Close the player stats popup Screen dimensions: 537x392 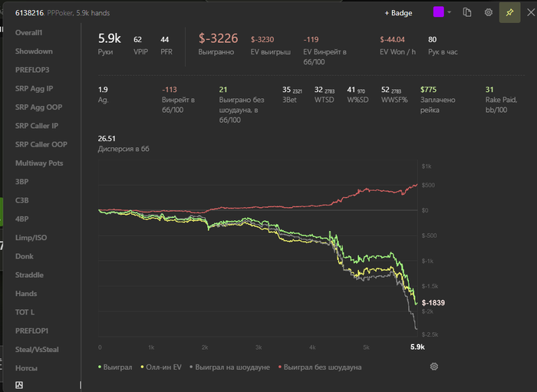tap(531, 13)
